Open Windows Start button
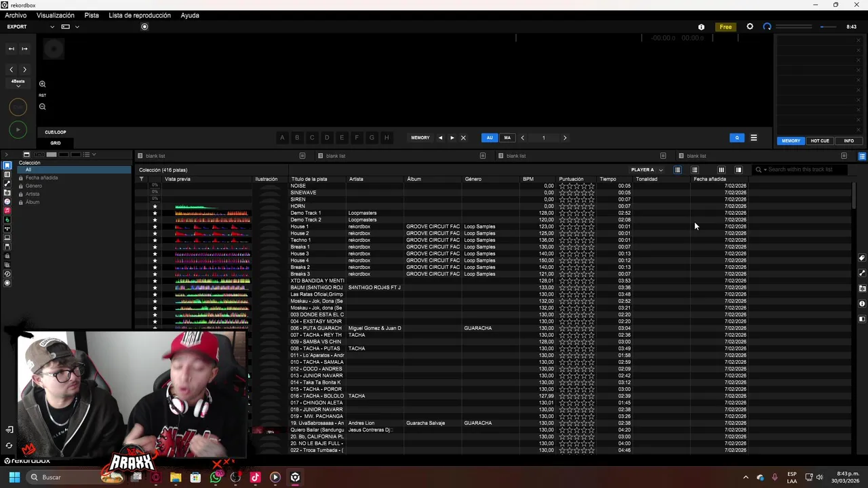This screenshot has height=488, width=868. 14,477
